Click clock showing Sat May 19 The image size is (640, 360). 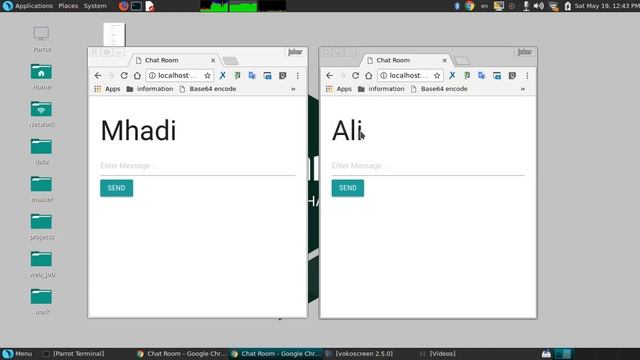(x=607, y=6)
